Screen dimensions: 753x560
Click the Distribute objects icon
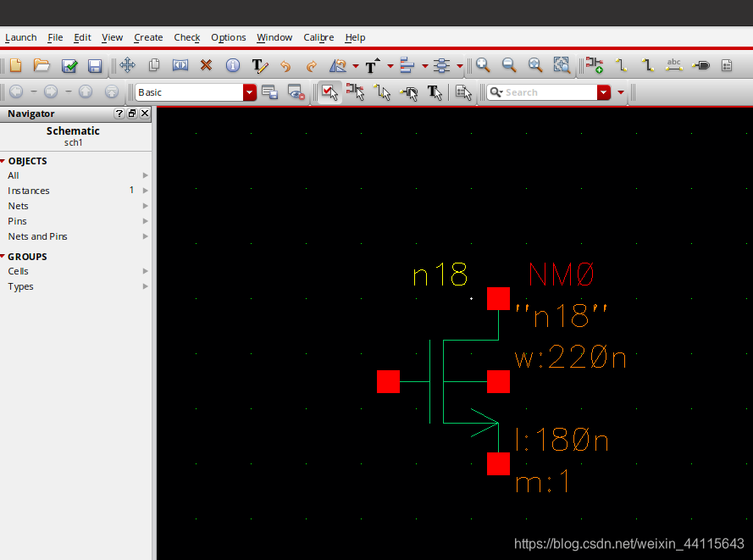point(441,65)
